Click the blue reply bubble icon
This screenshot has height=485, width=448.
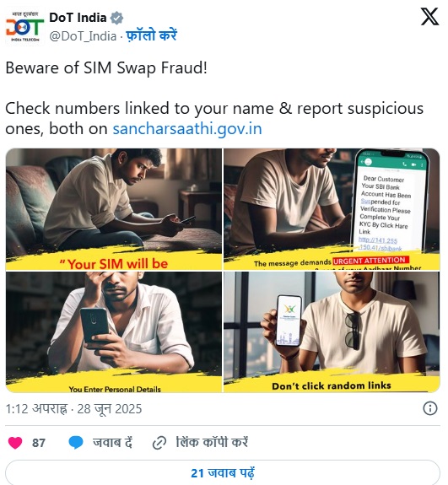[x=76, y=443]
